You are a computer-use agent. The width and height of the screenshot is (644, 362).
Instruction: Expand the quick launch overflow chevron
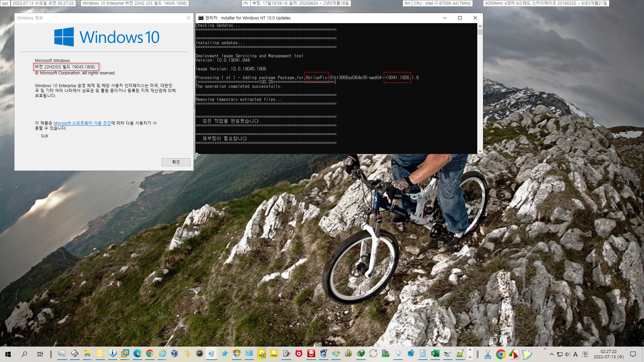545,349
